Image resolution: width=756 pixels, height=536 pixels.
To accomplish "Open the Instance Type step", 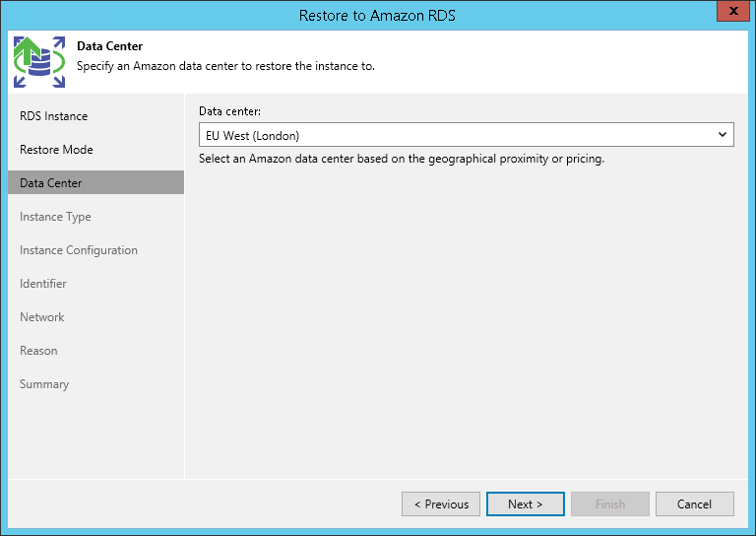I will pos(55,217).
